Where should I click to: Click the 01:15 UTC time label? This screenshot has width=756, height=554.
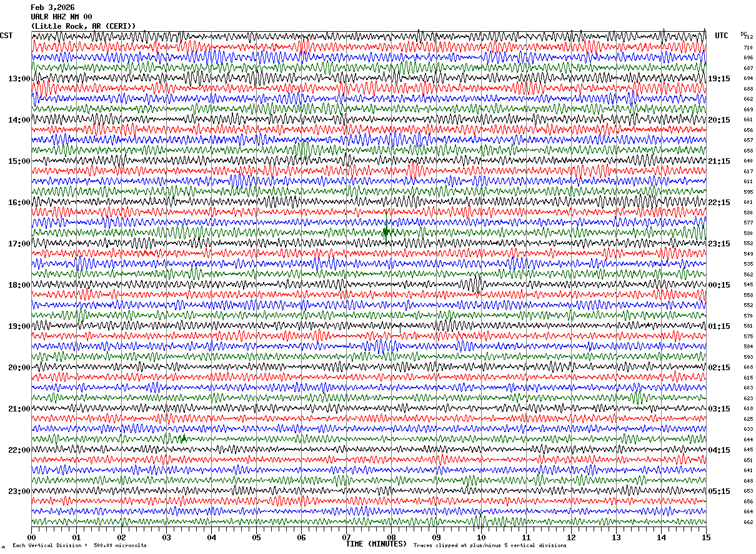pyautogui.click(x=719, y=326)
